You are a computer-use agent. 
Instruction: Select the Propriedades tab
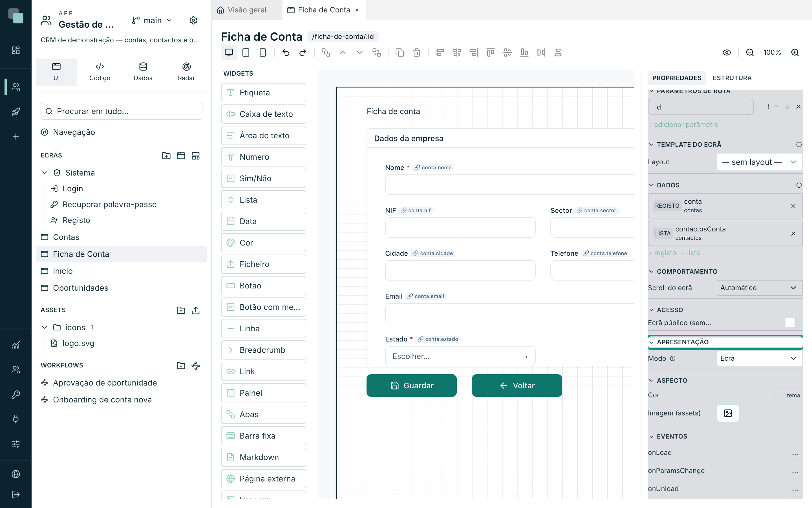point(676,78)
